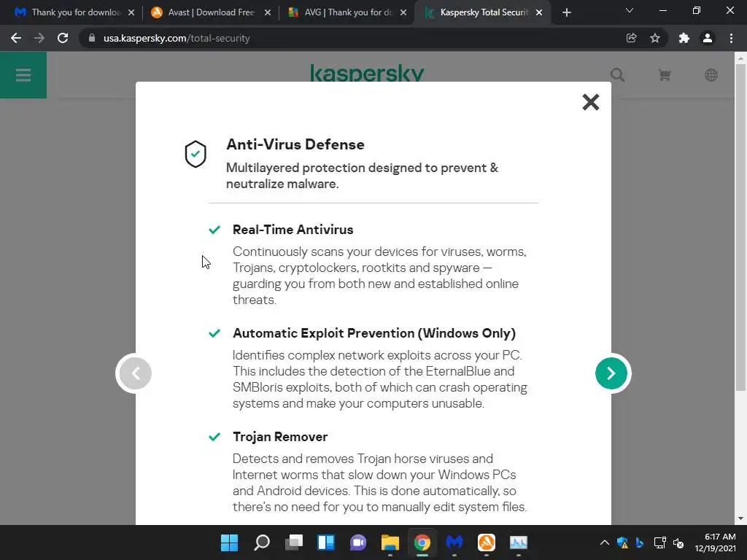Close the Malwarebytes browser tab

click(x=131, y=13)
